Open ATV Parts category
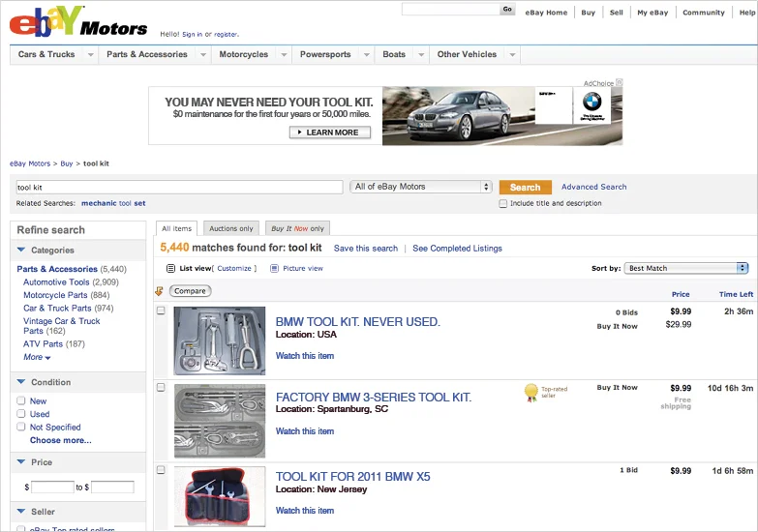Viewport: 758px width, 532px height. click(43, 344)
